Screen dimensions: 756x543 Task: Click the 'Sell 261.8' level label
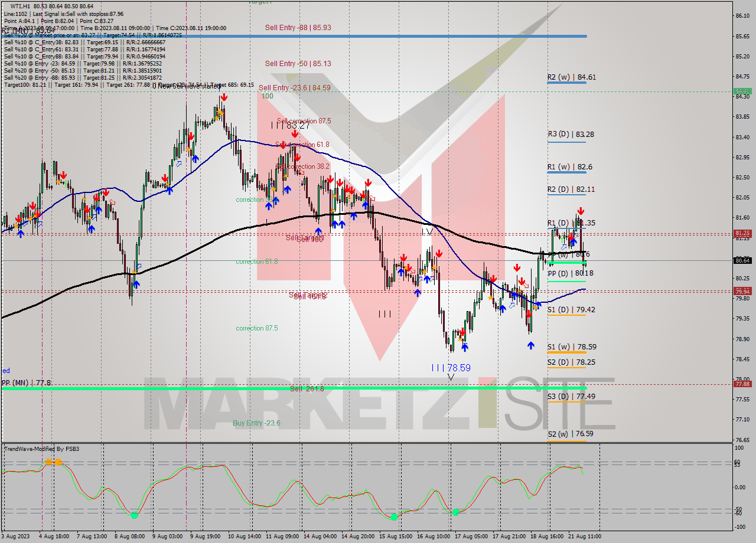point(307,388)
